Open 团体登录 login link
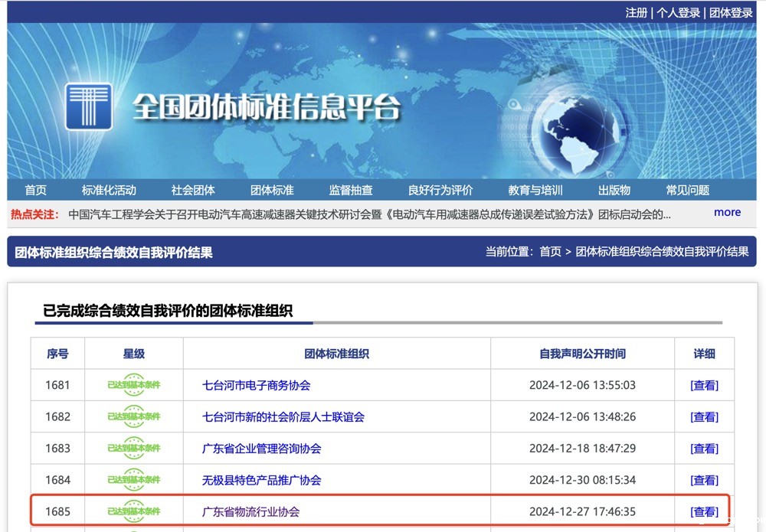Screen dimensions: 766x532 click(x=731, y=12)
